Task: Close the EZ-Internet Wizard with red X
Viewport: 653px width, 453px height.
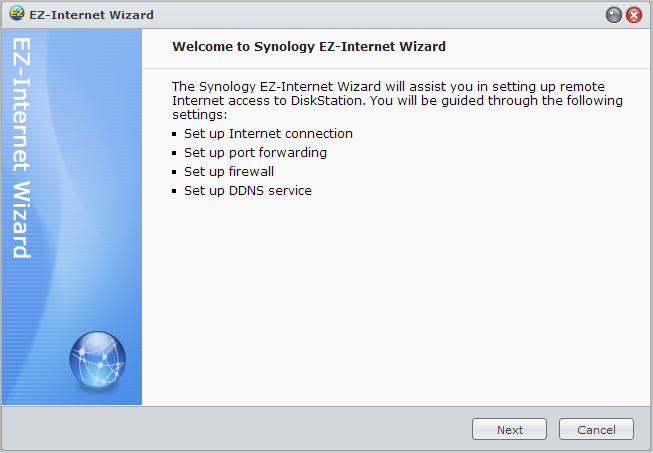Action: [634, 15]
